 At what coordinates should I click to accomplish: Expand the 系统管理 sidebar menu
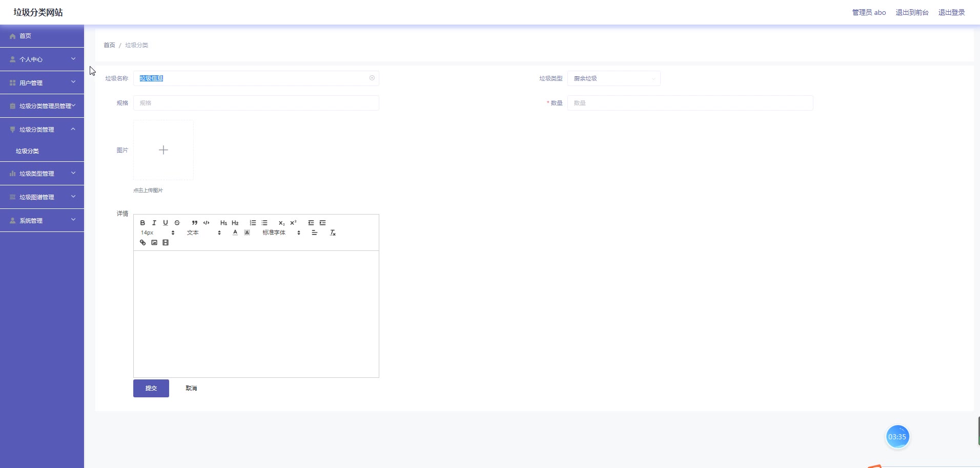[42, 221]
